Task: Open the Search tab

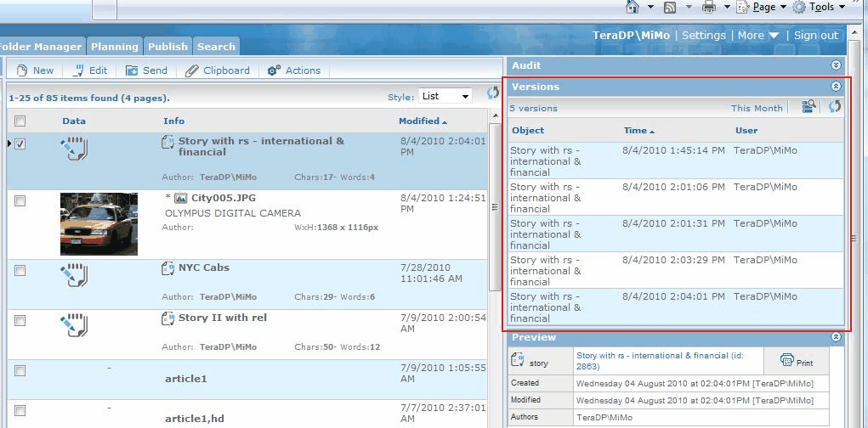Action: tap(216, 47)
